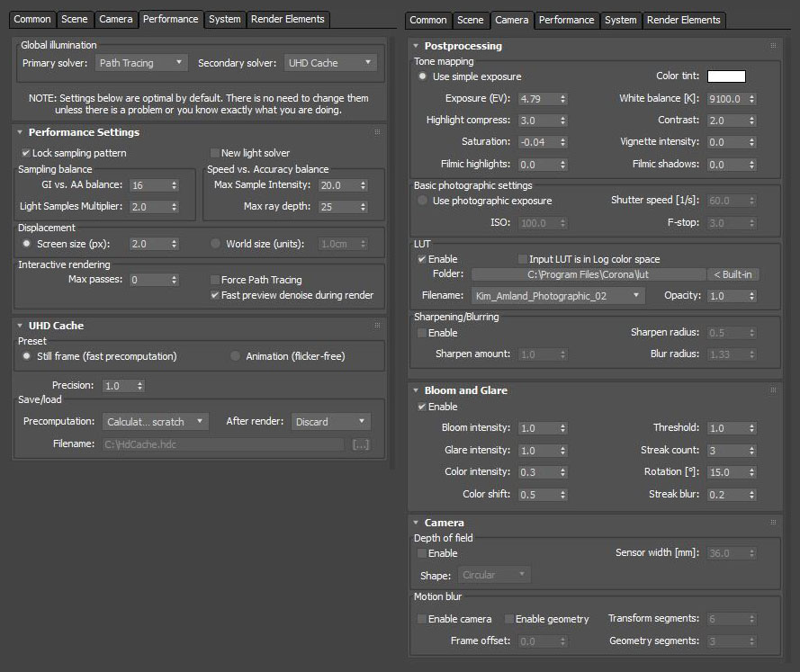Select the Use simple exposure radio button
800x672 pixels.
coord(422,76)
